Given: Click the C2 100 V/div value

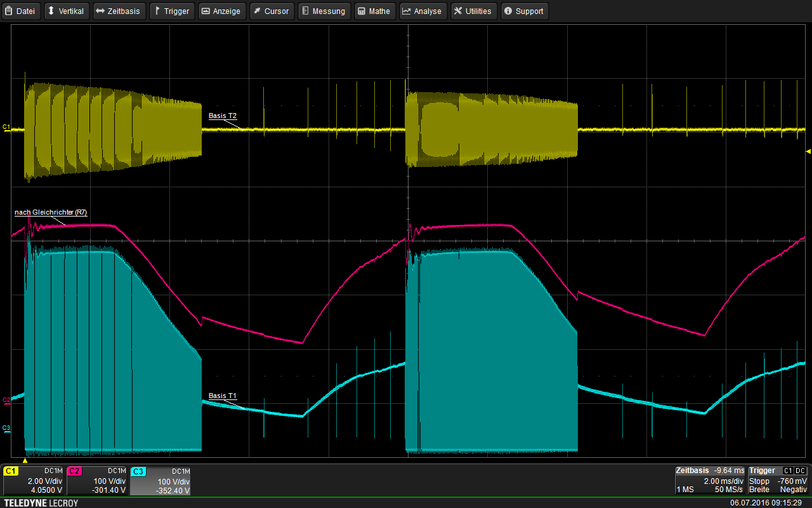Looking at the screenshot, I should tap(110, 481).
